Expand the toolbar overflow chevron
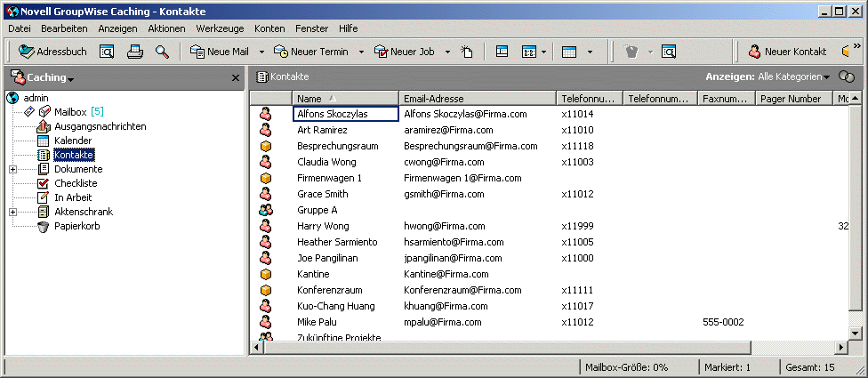The width and height of the screenshot is (868, 378). pos(857,46)
